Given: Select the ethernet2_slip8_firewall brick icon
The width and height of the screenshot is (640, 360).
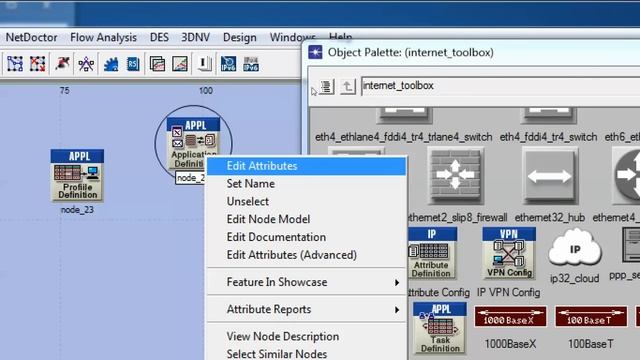Looking at the screenshot, I should (x=456, y=176).
